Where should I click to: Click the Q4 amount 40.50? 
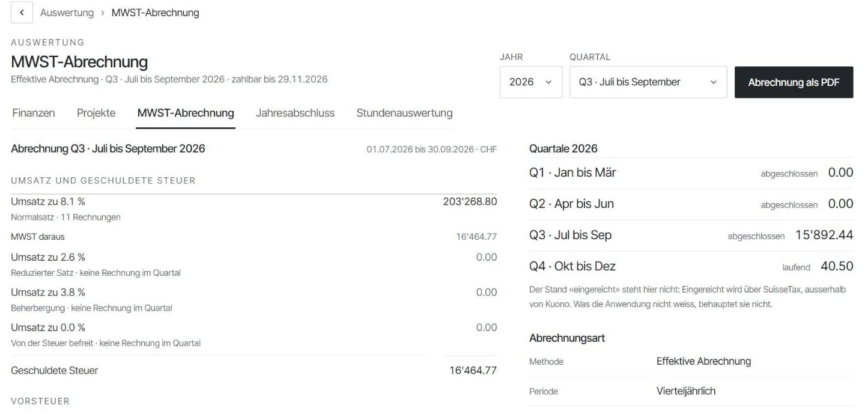tap(837, 266)
